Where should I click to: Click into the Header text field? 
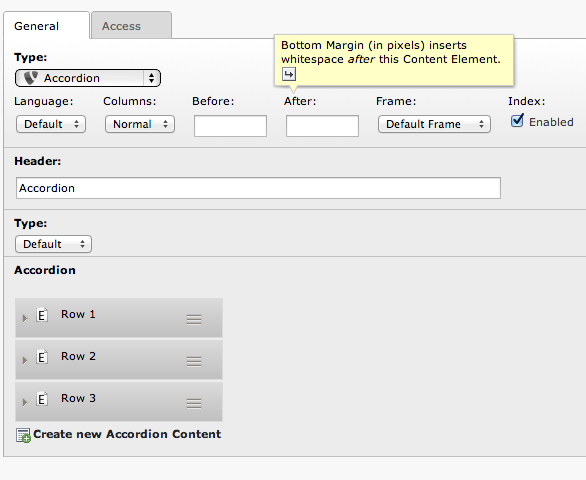(x=258, y=188)
